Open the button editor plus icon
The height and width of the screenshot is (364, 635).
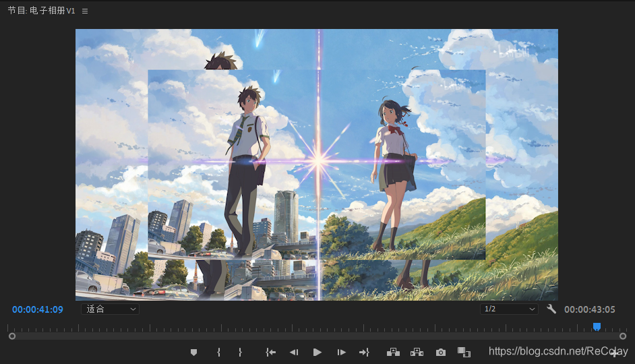[x=615, y=353]
